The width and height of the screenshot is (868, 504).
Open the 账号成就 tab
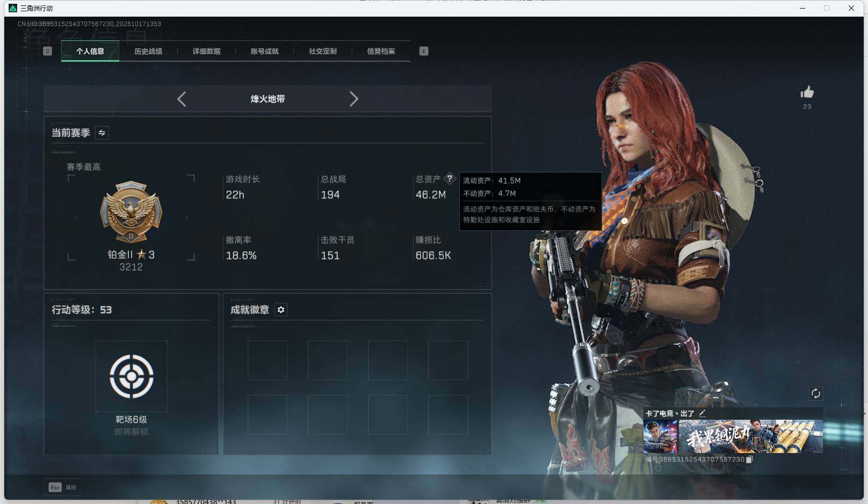(265, 51)
